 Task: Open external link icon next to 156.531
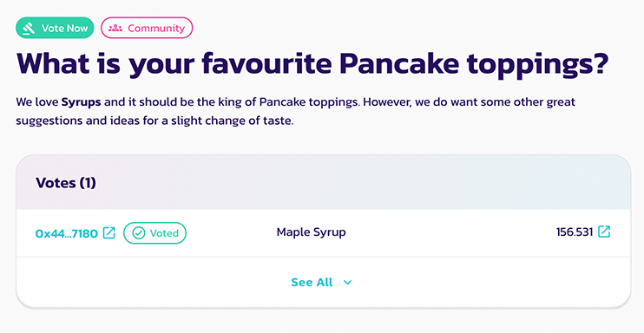point(604,232)
